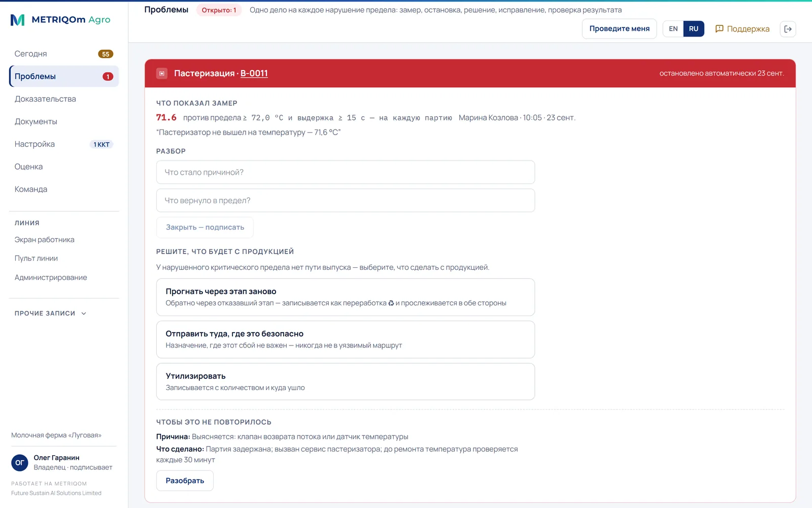Switch the language to EN
The height and width of the screenshot is (508, 812).
(x=673, y=29)
